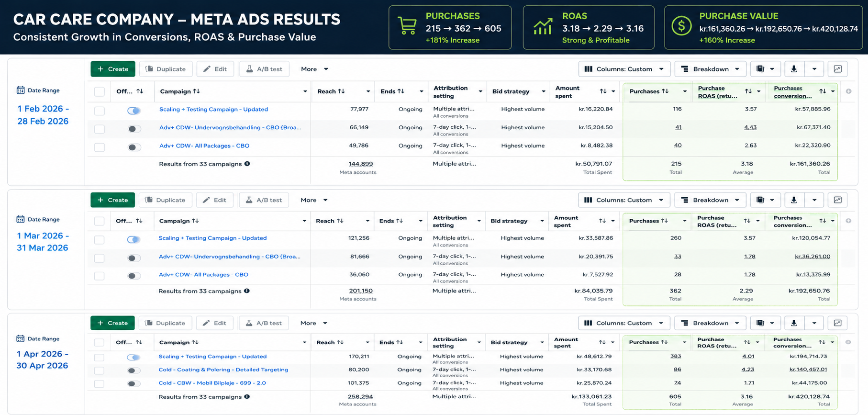The height and width of the screenshot is (415, 868).
Task: Sort by Reach in February table
Action: tap(341, 91)
